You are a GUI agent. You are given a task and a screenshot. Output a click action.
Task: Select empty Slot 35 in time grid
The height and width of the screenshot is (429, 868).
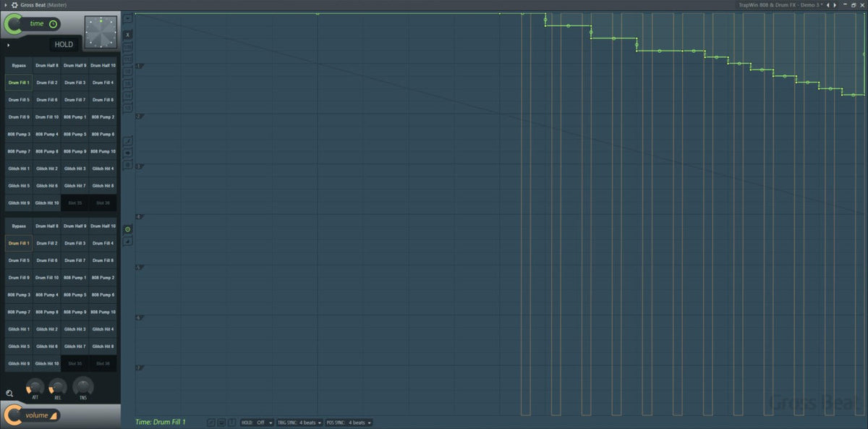click(75, 203)
